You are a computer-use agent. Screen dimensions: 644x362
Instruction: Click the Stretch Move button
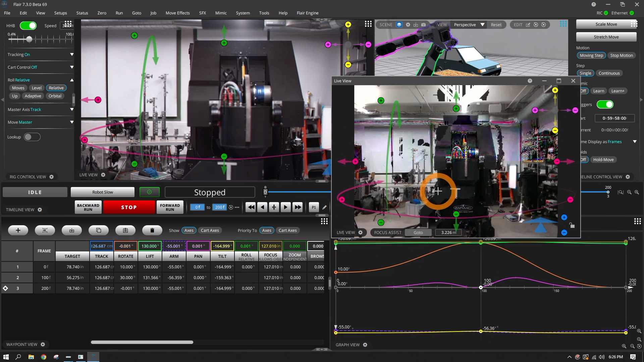click(x=606, y=37)
